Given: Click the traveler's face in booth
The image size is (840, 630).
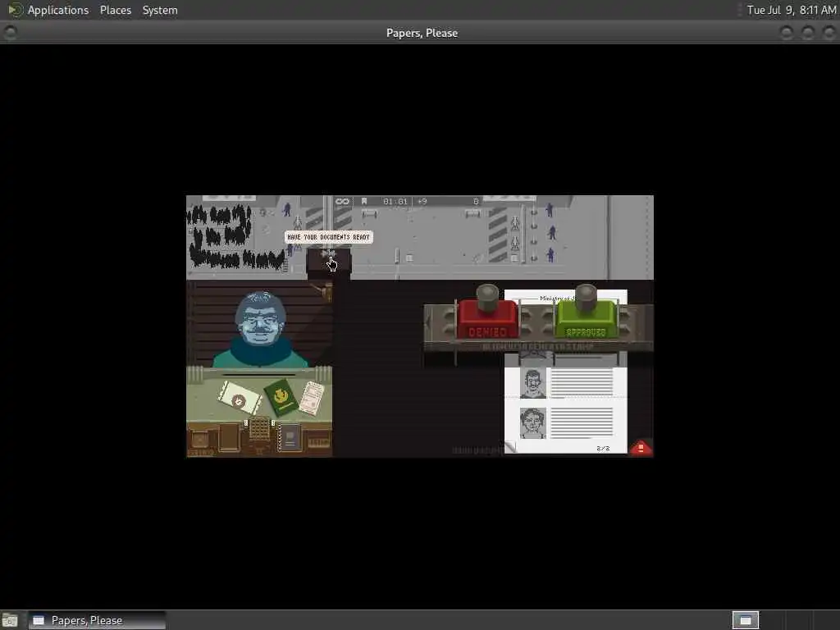Looking at the screenshot, I should (x=260, y=321).
